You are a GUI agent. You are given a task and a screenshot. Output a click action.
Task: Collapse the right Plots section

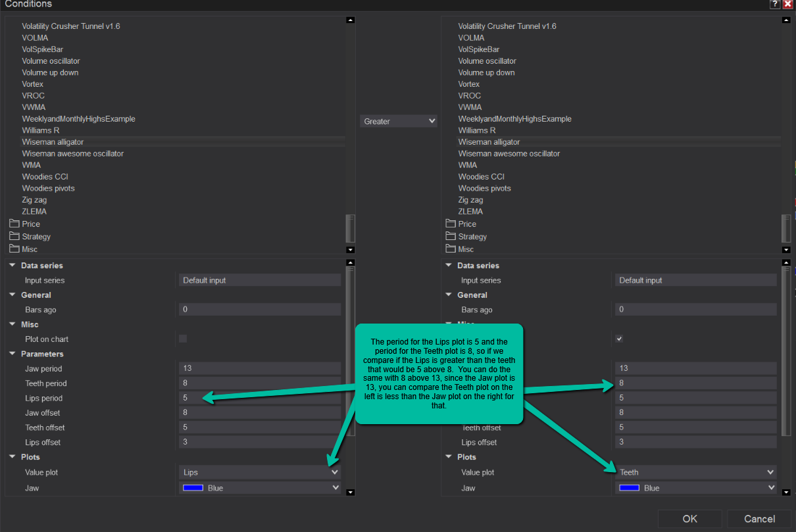(x=449, y=457)
